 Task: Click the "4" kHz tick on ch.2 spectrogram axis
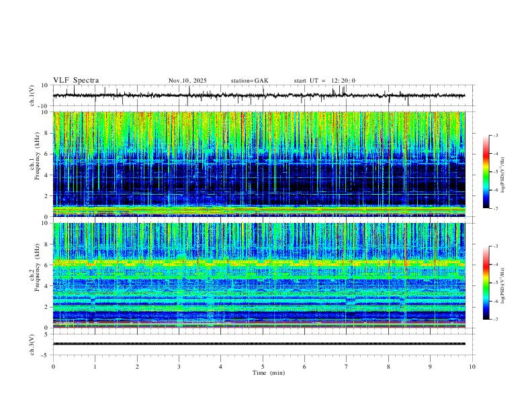(x=47, y=286)
